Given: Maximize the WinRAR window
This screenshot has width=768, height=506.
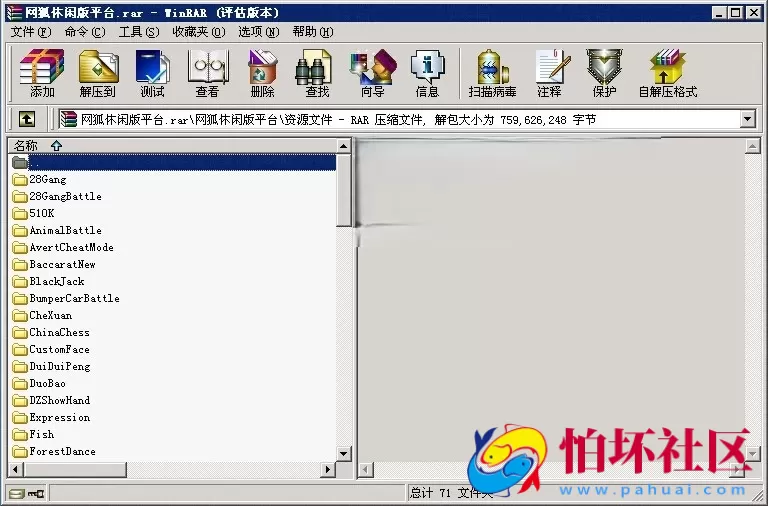Looking at the screenshot, I should 736,13.
